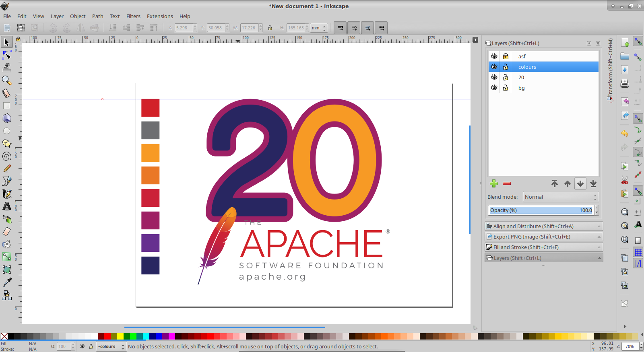Click the Opacity slider bar

tap(541, 210)
